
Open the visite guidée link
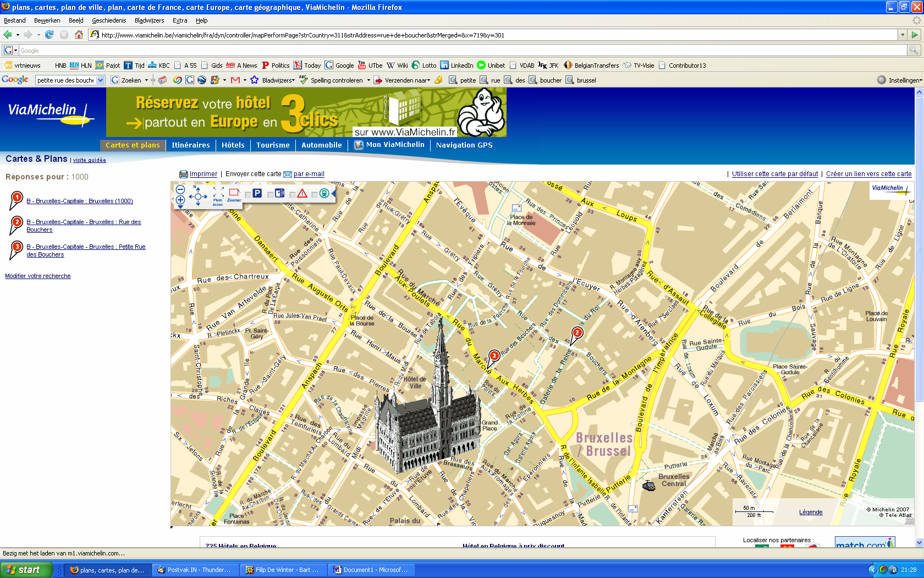point(89,160)
